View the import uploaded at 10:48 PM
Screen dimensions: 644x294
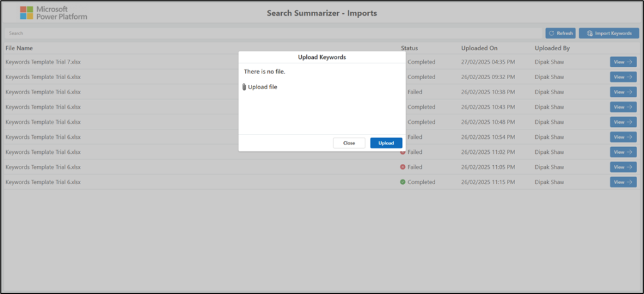click(623, 122)
